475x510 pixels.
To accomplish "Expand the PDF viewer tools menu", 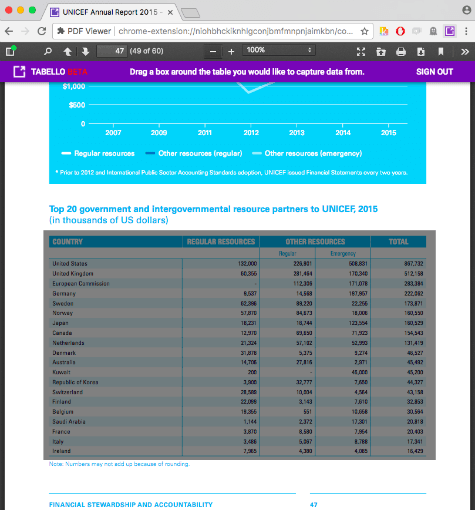I will (465, 52).
